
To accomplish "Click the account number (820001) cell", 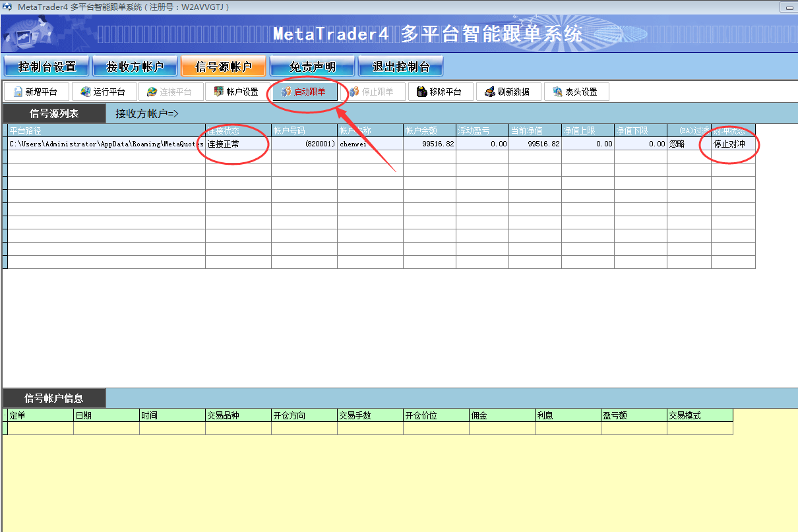I will coord(304,143).
